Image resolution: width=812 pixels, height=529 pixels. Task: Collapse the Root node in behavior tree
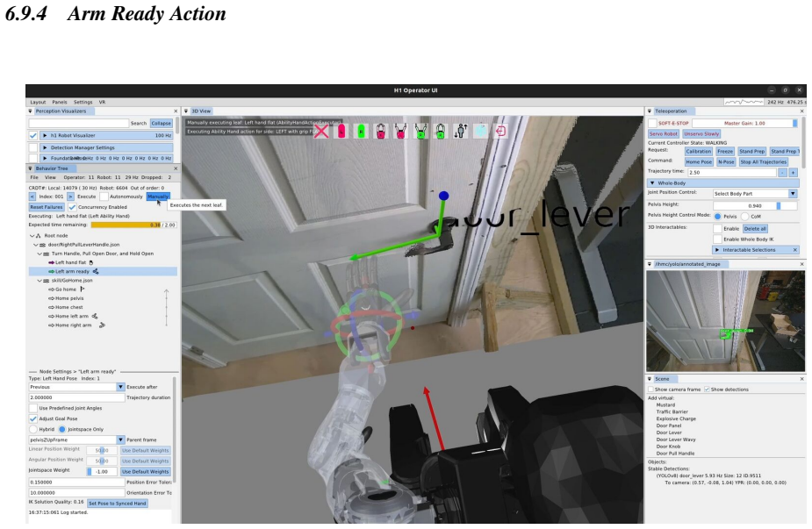click(32, 235)
